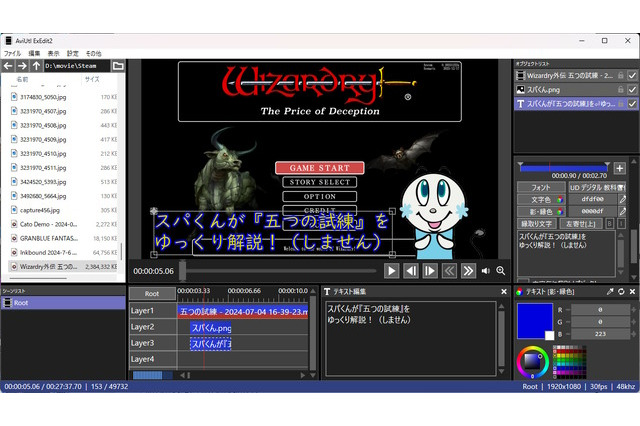Close the テキスト編集 panel
This screenshot has height=426, width=640.
504,291
